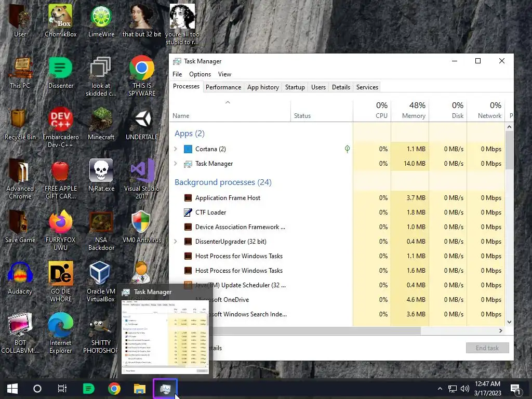
Task: Select the Oracle VM VirtualBox icon
Action: pyautogui.click(x=100, y=282)
